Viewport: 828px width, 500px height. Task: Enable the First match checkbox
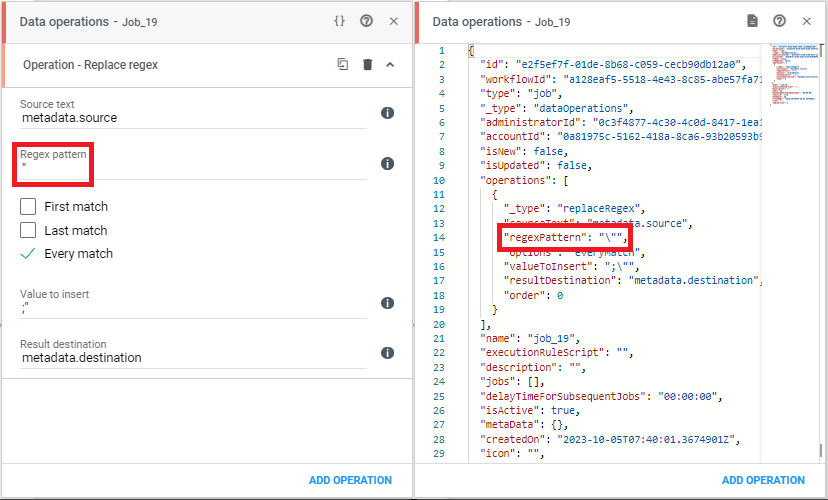(28, 206)
